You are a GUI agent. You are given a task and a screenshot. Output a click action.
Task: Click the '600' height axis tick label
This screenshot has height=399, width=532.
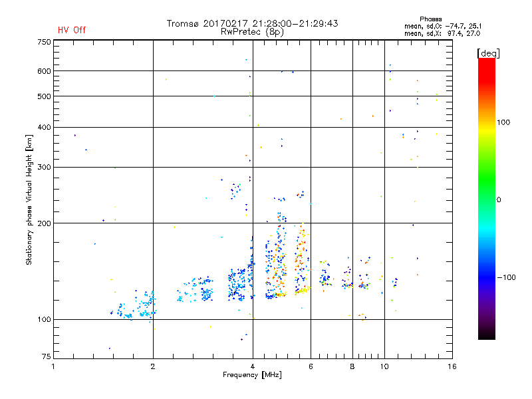point(44,71)
